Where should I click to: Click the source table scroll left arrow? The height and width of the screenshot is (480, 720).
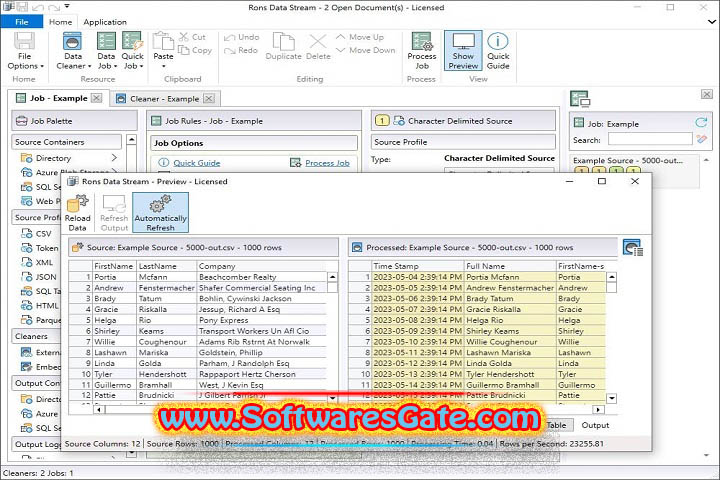click(x=99, y=409)
